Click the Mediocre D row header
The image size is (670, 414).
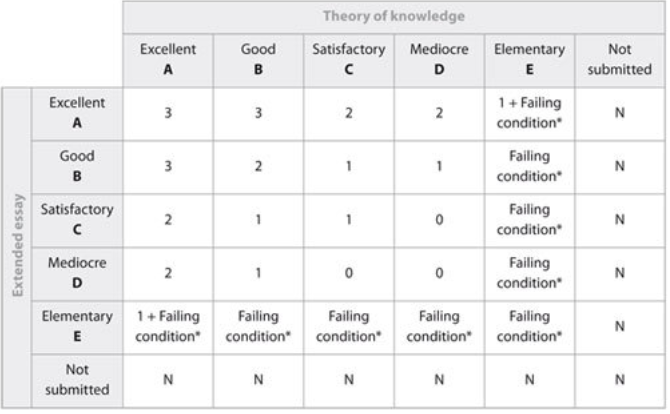[x=77, y=274]
